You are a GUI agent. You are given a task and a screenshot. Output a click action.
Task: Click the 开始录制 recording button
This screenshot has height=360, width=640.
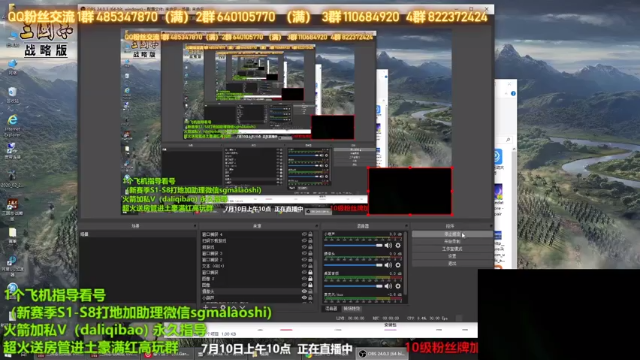click(x=452, y=242)
